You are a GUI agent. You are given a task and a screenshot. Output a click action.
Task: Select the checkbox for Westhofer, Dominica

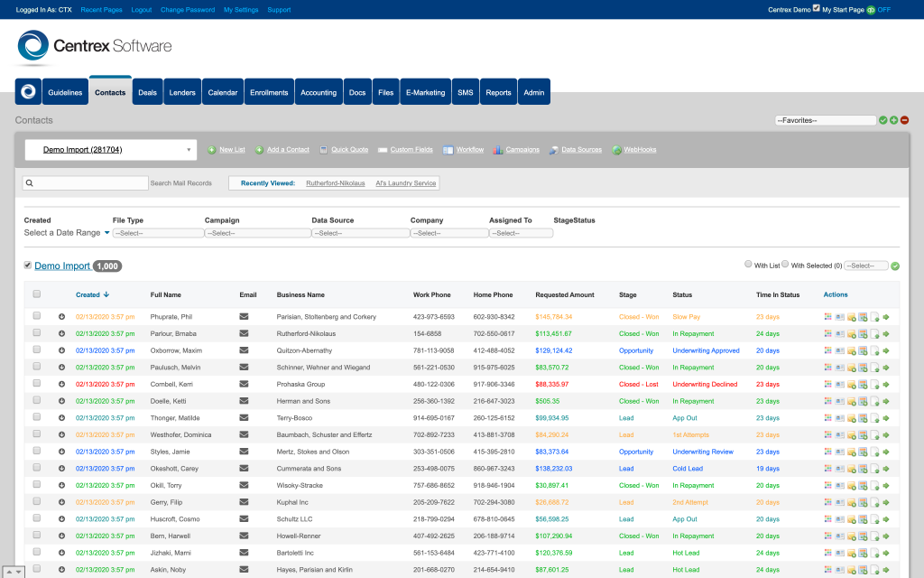(x=36, y=434)
